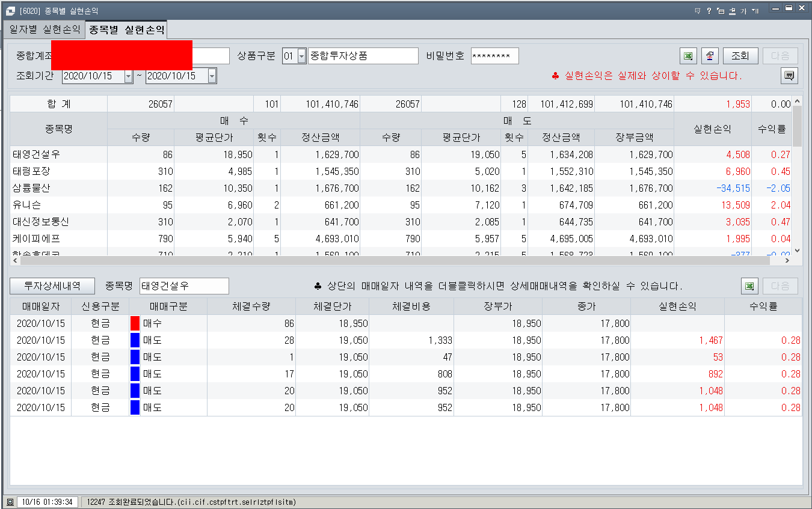This screenshot has height=509, width=812.
Task: Click the scroll-down arrow of upper table
Action: point(797,251)
